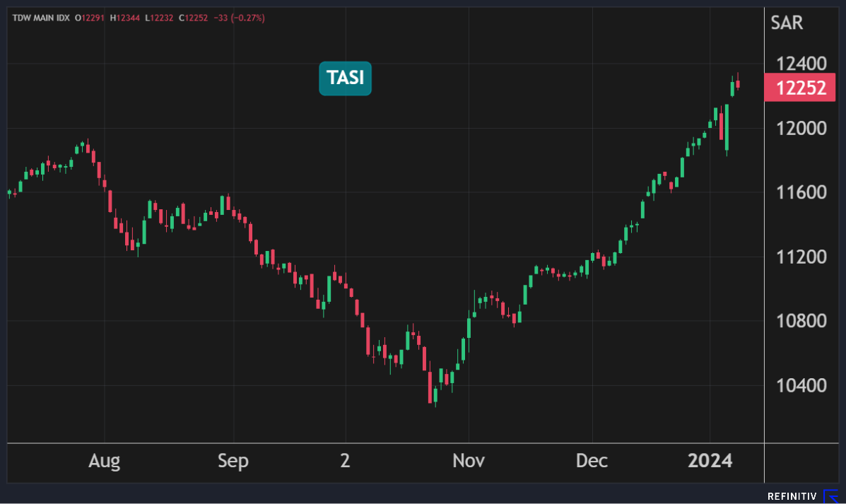
Task: Click the open value O12291
Action: 90,18
